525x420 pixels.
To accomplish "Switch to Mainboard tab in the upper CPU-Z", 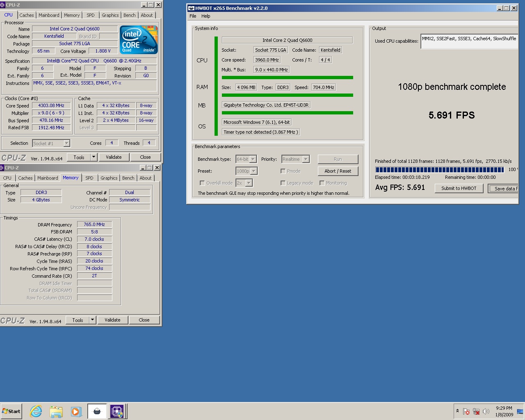I will 49,15.
